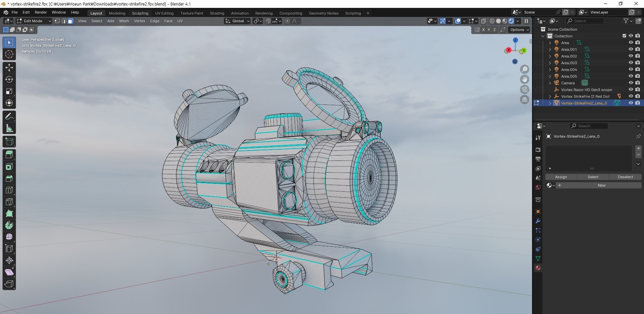
Task: Select the Transform tool
Action: click(x=9, y=103)
